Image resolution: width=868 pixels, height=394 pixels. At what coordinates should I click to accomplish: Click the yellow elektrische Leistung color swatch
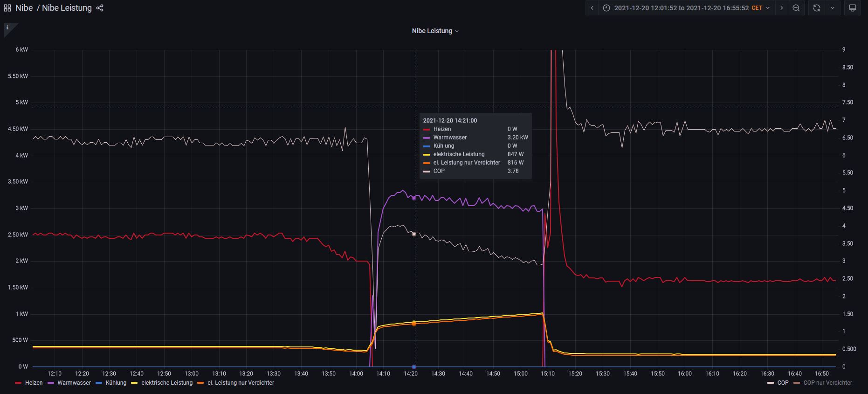(x=134, y=383)
